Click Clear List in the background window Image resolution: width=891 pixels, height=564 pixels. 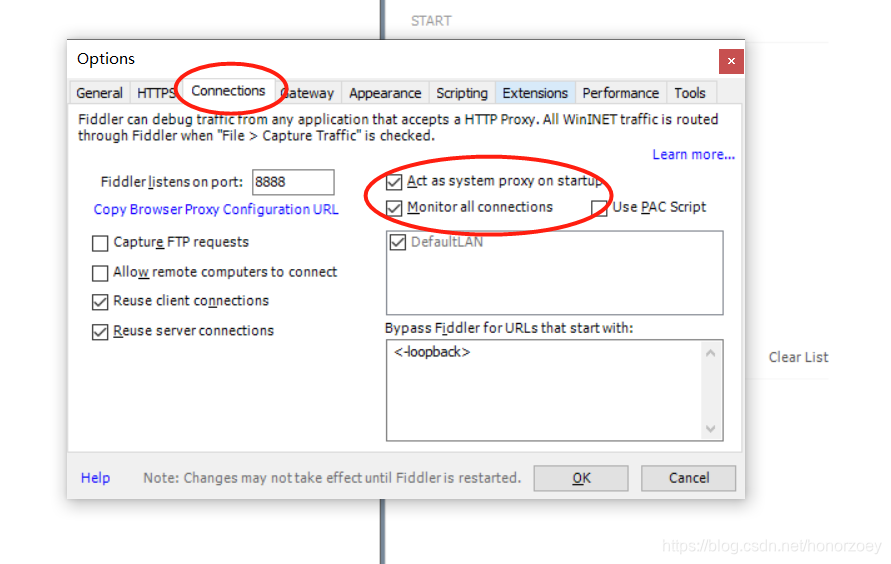(x=798, y=357)
